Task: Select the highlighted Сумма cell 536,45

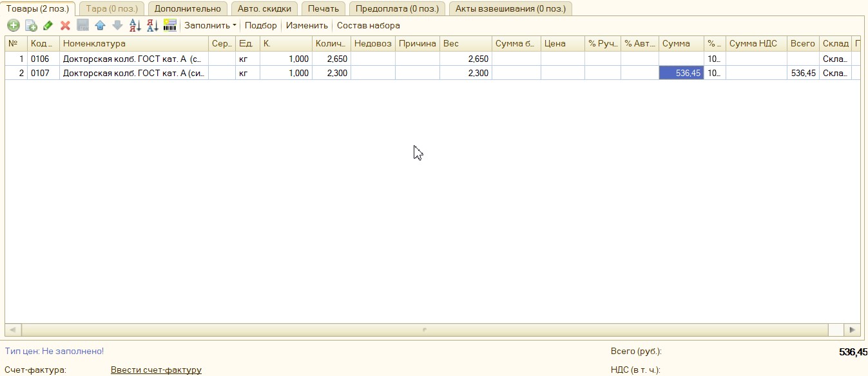Action: coord(681,74)
